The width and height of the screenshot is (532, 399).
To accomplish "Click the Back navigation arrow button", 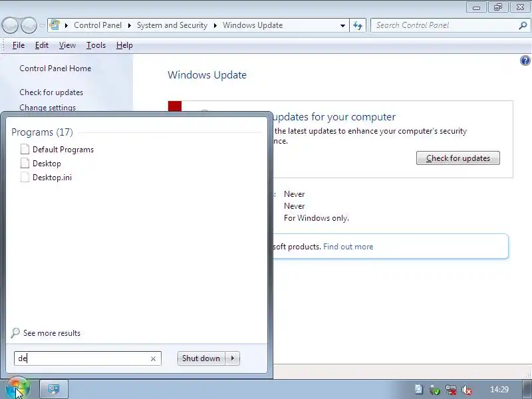I will [x=10, y=25].
